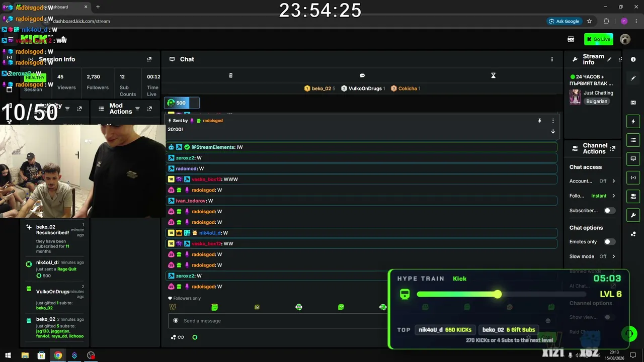644x362 pixels.
Task: Toggle the lightning bolt sidebar widget
Action: click(x=633, y=121)
